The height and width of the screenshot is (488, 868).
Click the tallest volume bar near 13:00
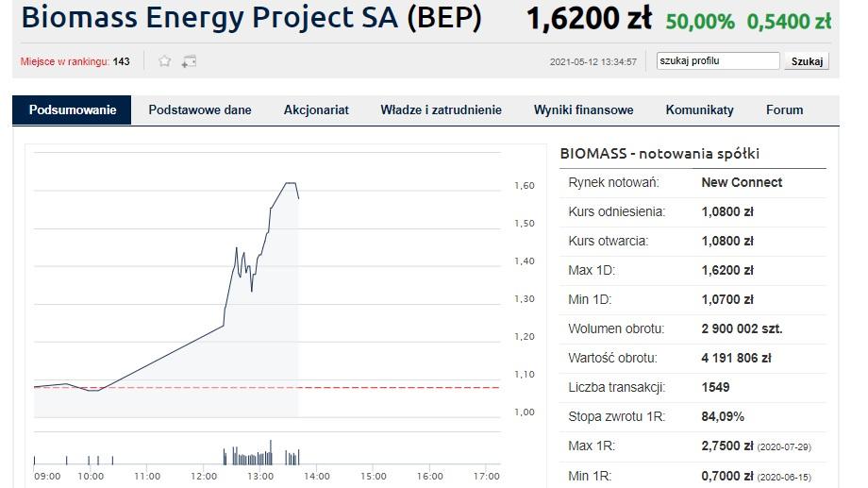[x=271, y=452]
